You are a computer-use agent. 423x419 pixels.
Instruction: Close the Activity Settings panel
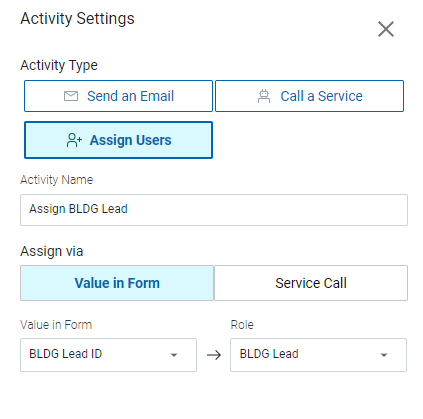pyautogui.click(x=386, y=29)
